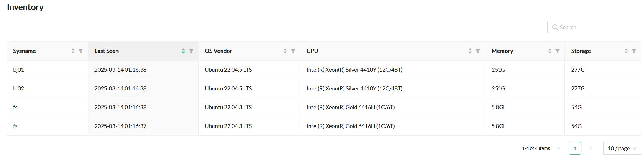
Task: Sort by Memory using sort arrows
Action: point(550,51)
